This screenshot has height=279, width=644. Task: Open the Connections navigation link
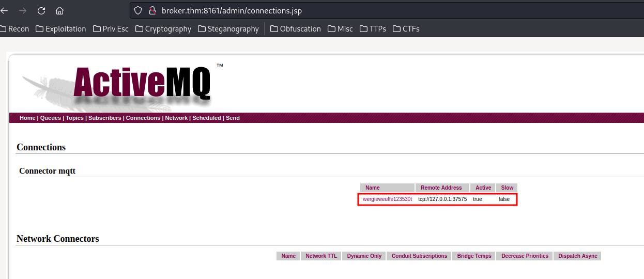point(143,118)
